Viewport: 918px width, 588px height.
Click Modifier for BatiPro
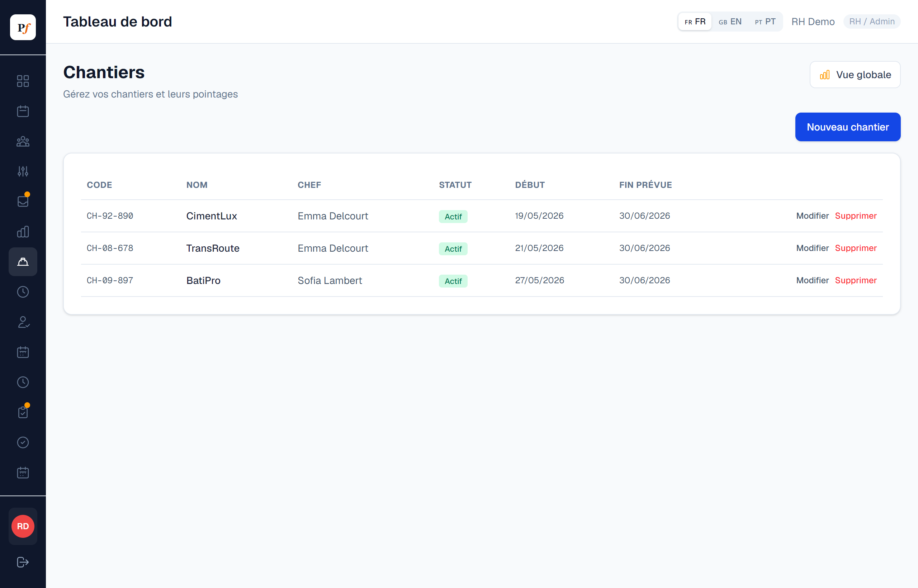pyautogui.click(x=812, y=280)
